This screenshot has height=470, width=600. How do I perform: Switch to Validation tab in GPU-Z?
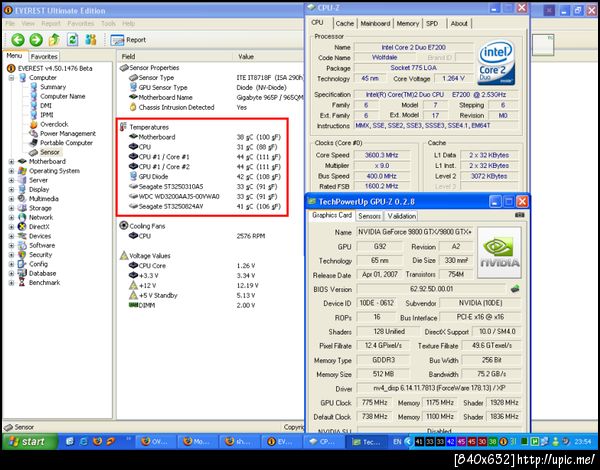click(401, 216)
